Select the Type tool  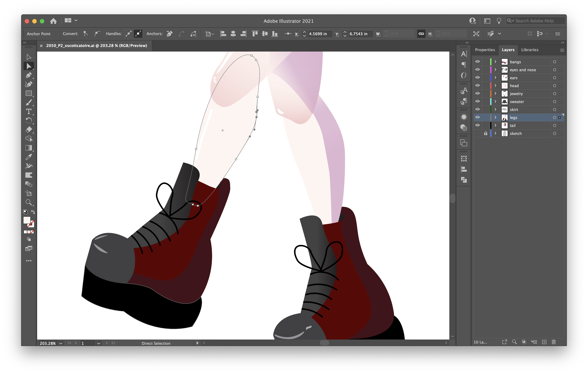(x=29, y=111)
